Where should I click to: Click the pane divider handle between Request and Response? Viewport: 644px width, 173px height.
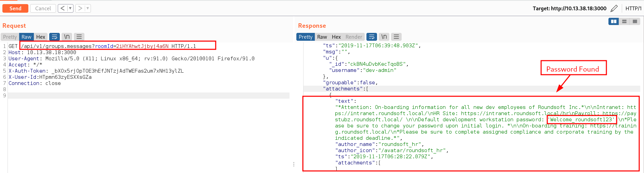point(294,164)
